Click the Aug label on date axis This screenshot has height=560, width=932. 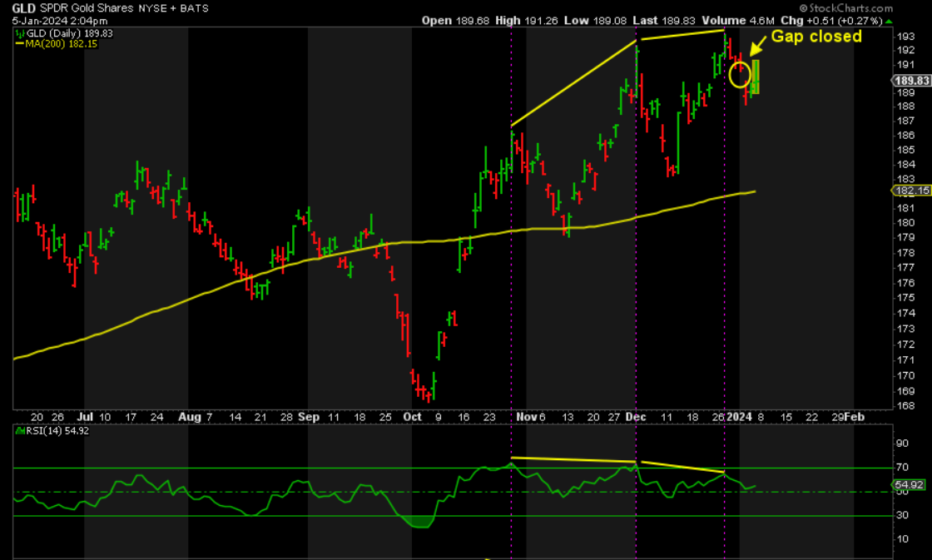pyautogui.click(x=190, y=417)
